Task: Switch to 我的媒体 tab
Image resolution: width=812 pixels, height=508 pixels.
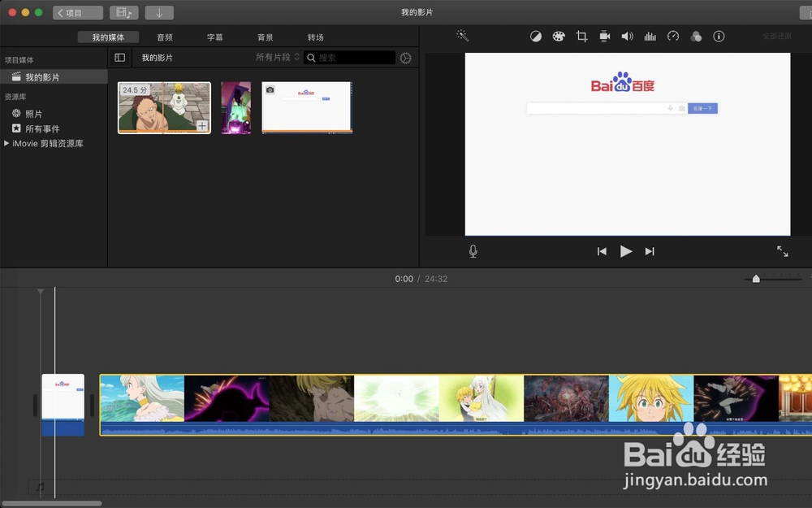Action: click(x=108, y=37)
